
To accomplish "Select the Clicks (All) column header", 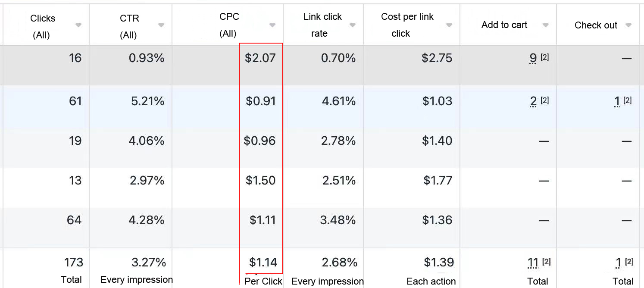I will pos(43,26).
